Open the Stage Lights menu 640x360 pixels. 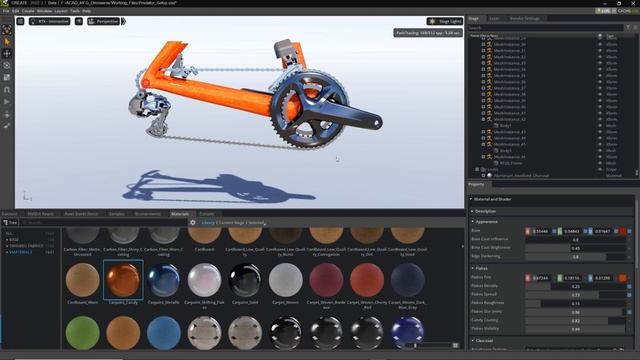(x=445, y=21)
